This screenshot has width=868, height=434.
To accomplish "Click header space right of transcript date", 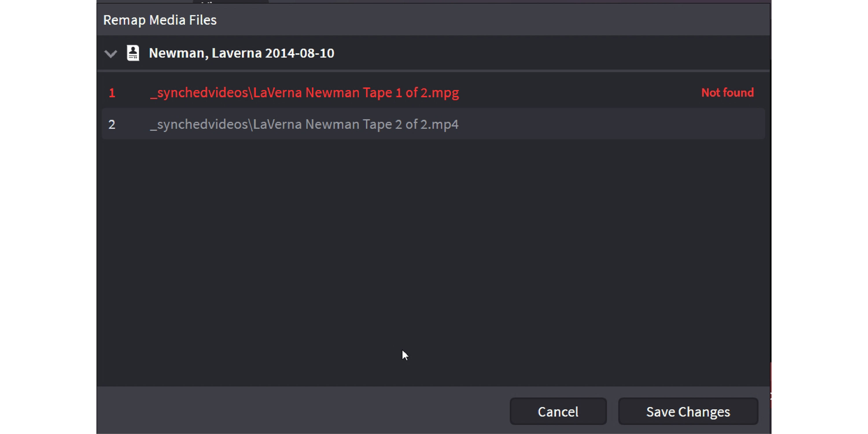I will click(x=539, y=53).
